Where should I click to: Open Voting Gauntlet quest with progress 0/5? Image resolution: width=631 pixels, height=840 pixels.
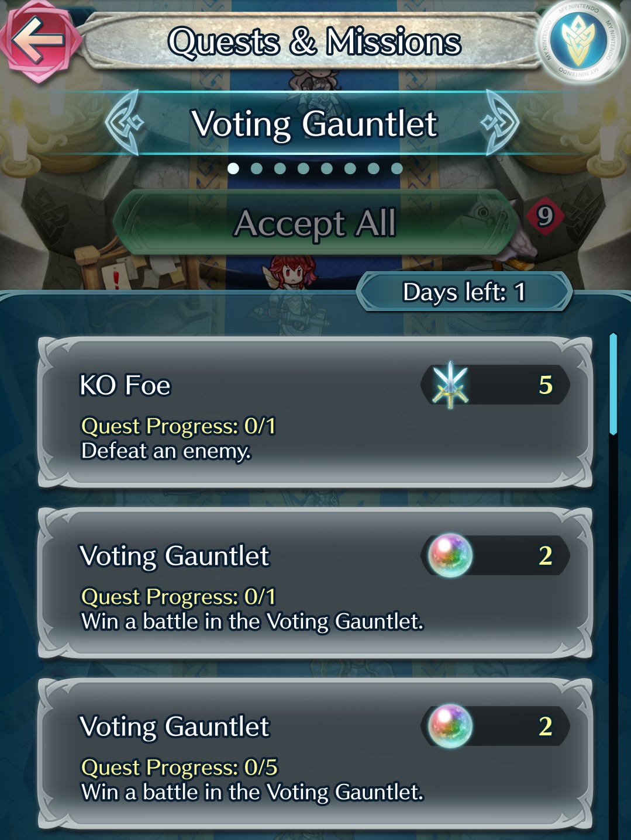315,753
